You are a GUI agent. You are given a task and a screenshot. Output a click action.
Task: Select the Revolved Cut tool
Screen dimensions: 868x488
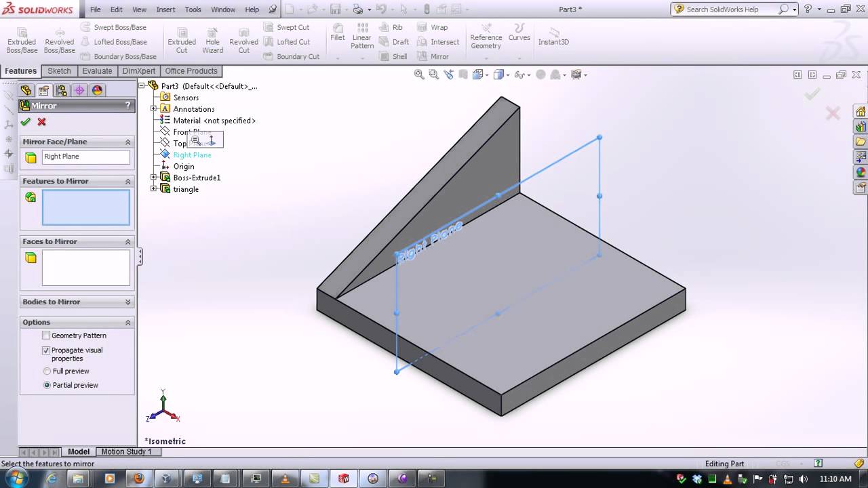coord(243,41)
